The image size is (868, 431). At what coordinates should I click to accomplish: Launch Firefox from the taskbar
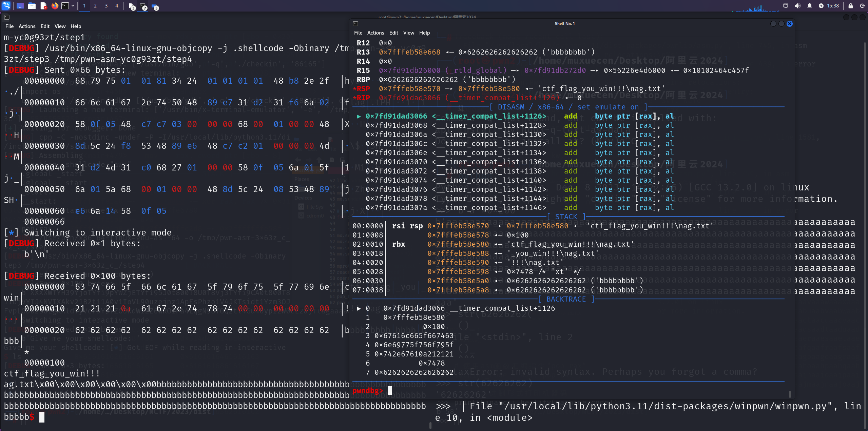[55, 5]
